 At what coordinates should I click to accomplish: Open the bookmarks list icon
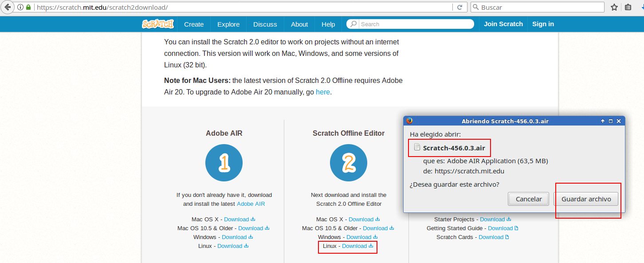[628, 8]
